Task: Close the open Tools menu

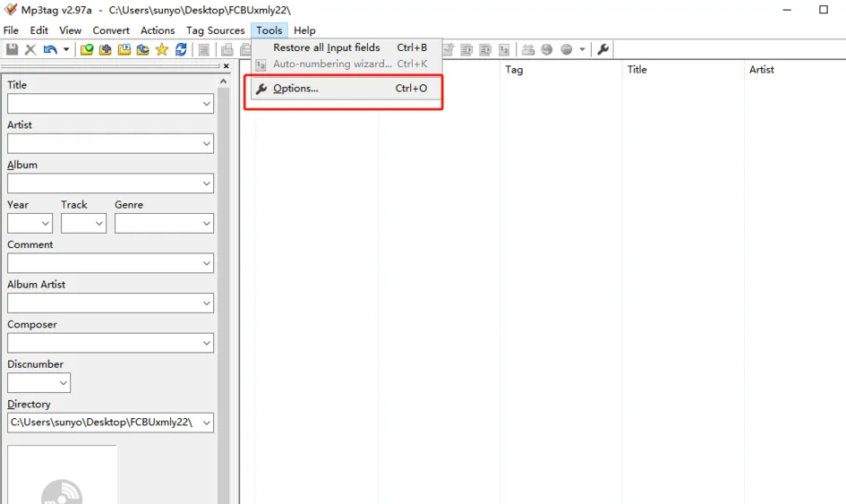Action: coord(269,30)
